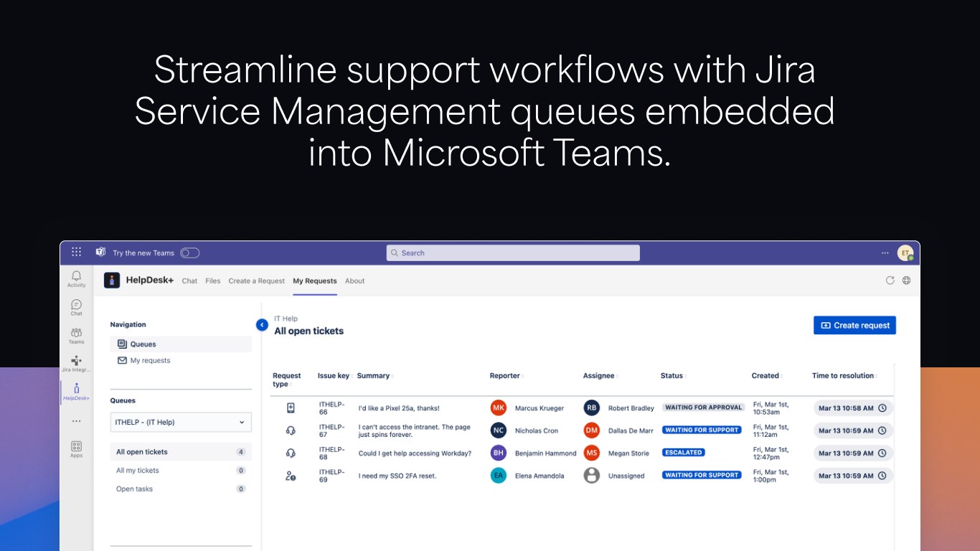Click the HelpDesk+ app logo
Image resolution: width=980 pixels, height=551 pixels.
coord(112,281)
